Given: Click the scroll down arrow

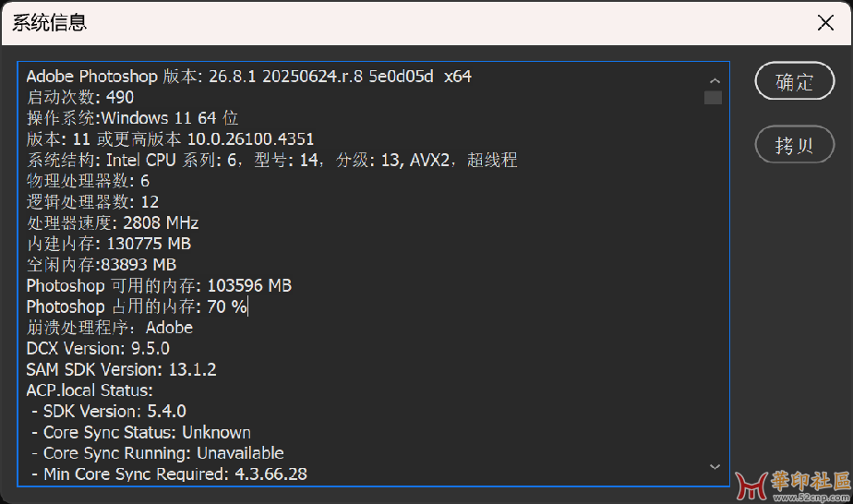Looking at the screenshot, I should (x=715, y=467).
